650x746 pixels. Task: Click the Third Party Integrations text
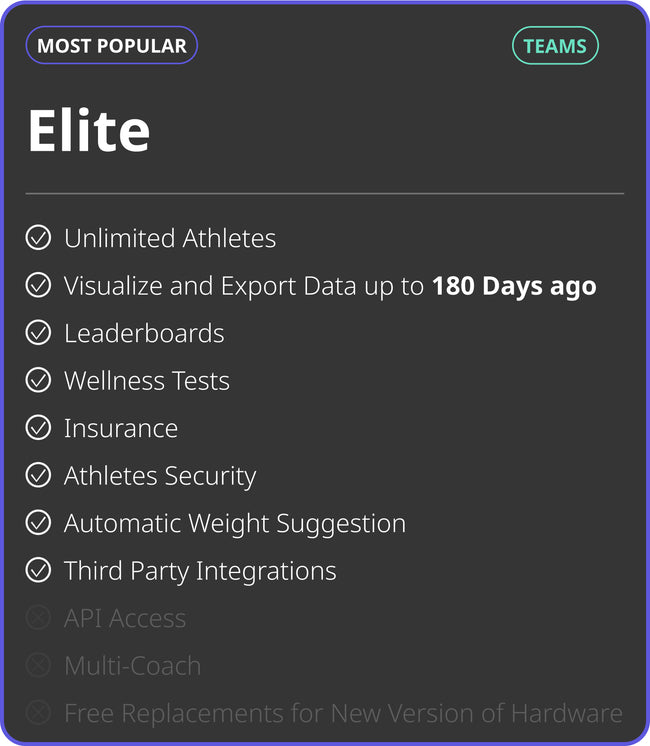pyautogui.click(x=200, y=571)
